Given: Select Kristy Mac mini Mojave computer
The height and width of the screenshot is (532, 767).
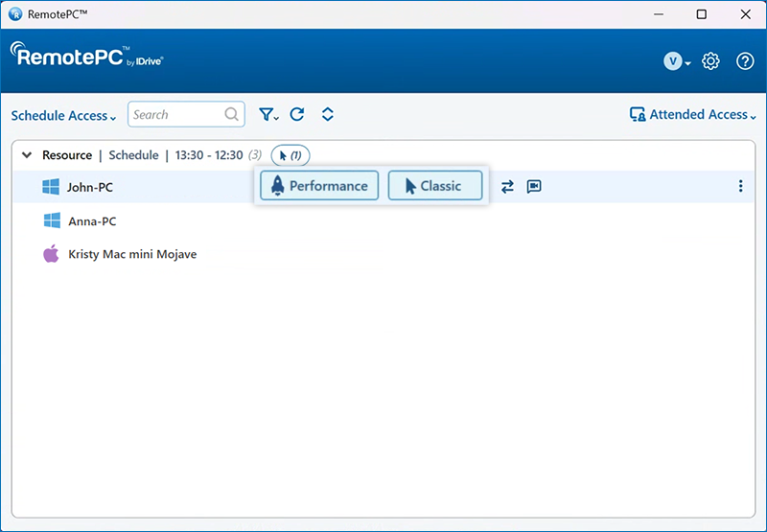Looking at the screenshot, I should click(x=132, y=255).
